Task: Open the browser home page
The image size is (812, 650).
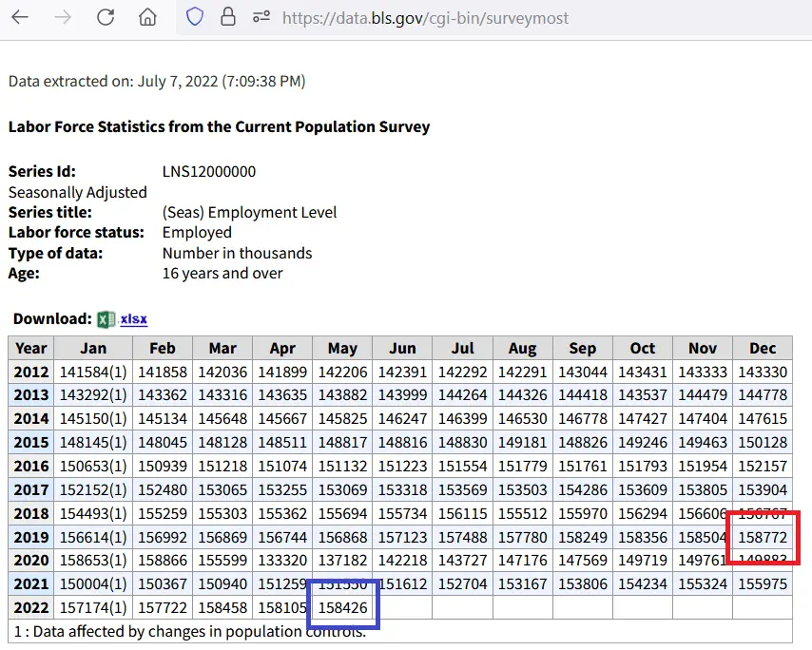Action: pyautogui.click(x=147, y=17)
